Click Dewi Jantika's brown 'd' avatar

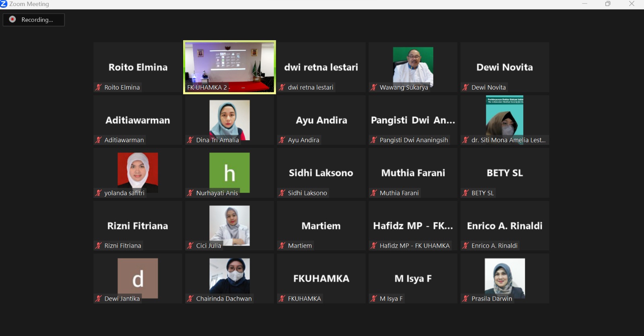coord(138,278)
